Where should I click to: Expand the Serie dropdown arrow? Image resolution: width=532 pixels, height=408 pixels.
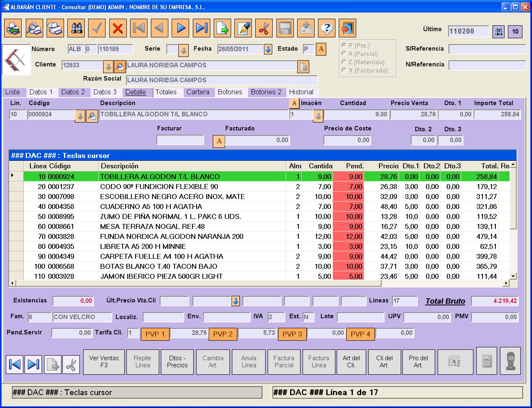click(183, 50)
